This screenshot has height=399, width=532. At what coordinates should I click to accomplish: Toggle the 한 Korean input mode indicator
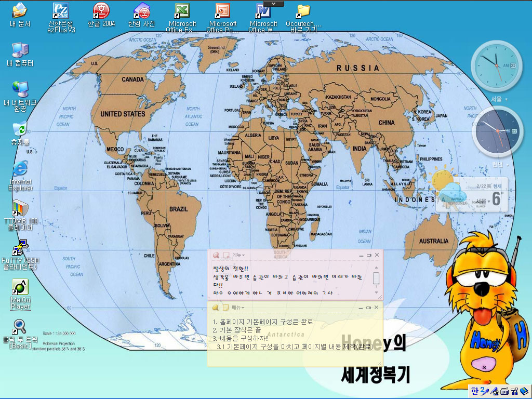pyautogui.click(x=474, y=391)
